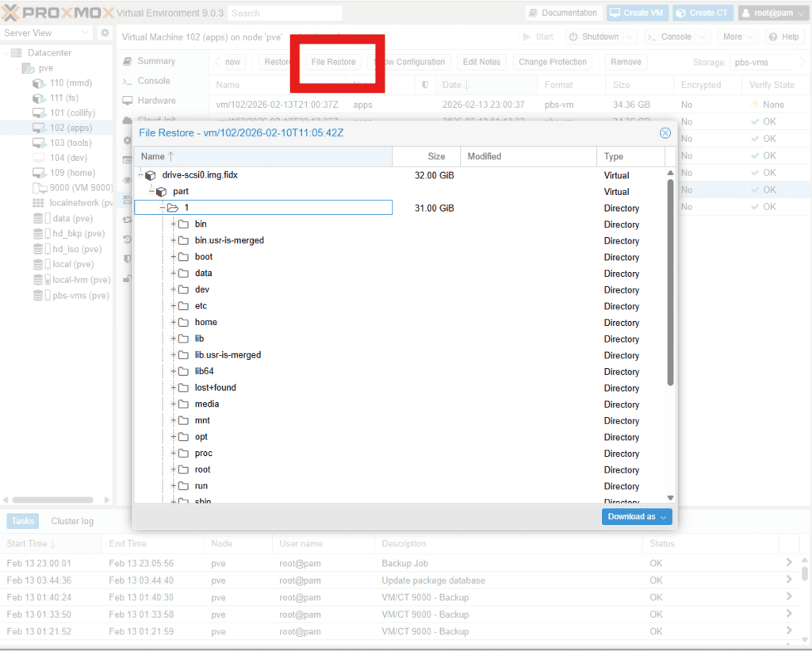Open the Server View dropdown
The image size is (812, 651).
coord(48,33)
